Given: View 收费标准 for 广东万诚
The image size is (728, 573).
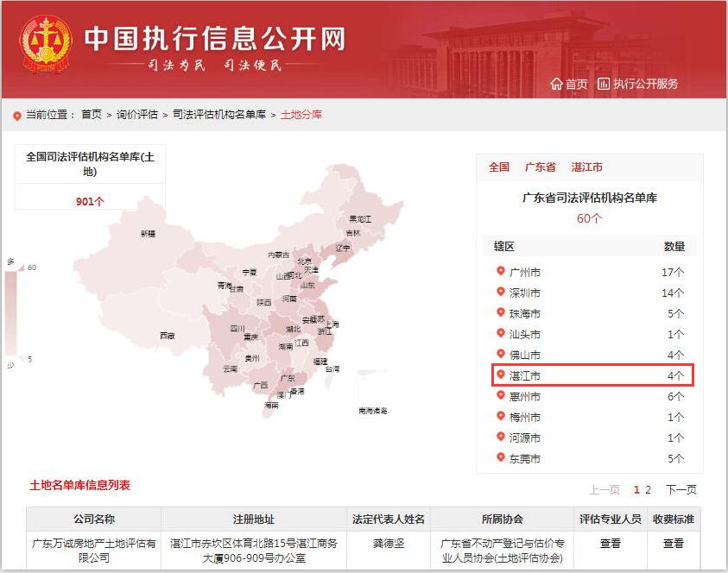Looking at the screenshot, I should click(x=674, y=544).
